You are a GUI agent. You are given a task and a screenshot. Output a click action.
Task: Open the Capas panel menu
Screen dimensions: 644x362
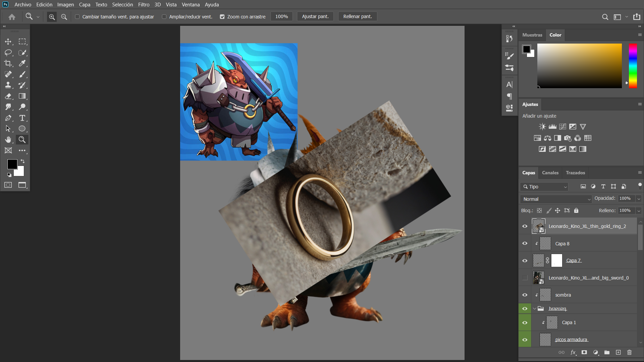point(640,173)
